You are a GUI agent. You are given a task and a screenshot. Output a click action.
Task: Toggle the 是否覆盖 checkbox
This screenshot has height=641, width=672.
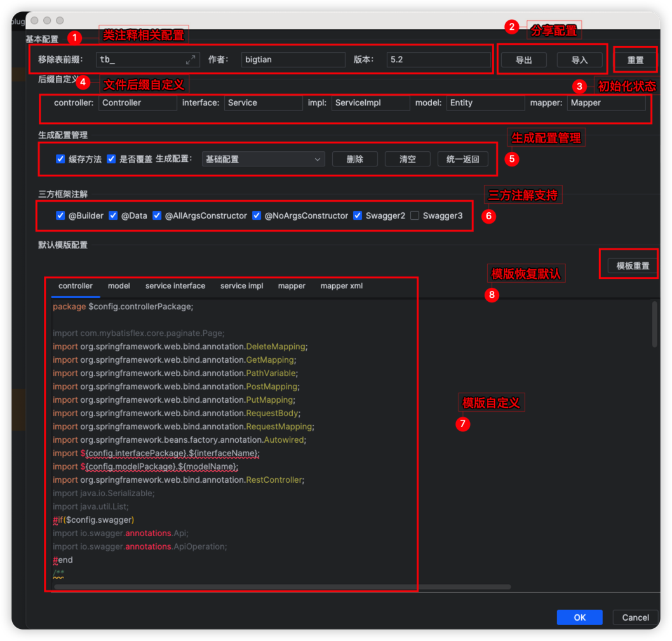(111, 159)
